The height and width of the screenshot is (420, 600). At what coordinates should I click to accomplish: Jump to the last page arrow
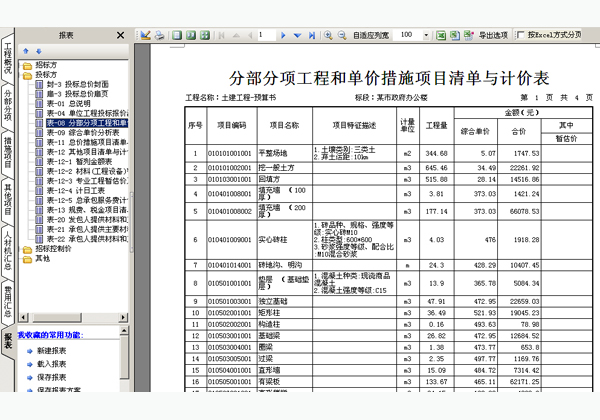click(312, 35)
